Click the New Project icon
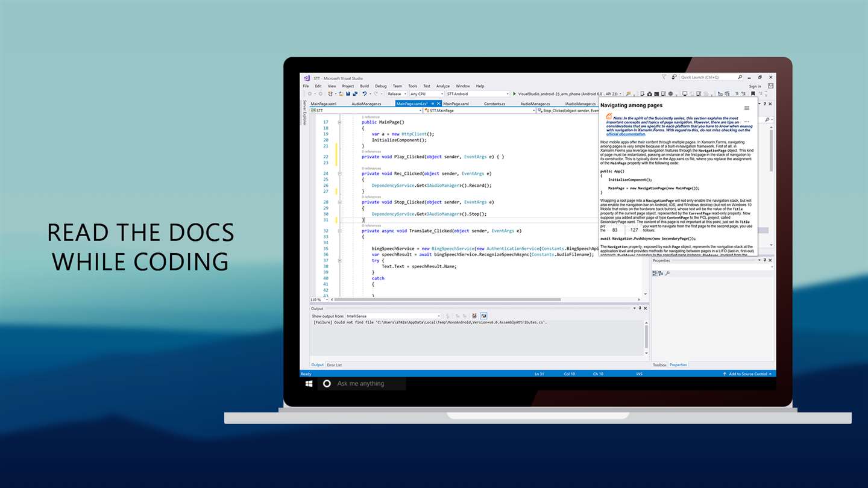 click(330, 94)
